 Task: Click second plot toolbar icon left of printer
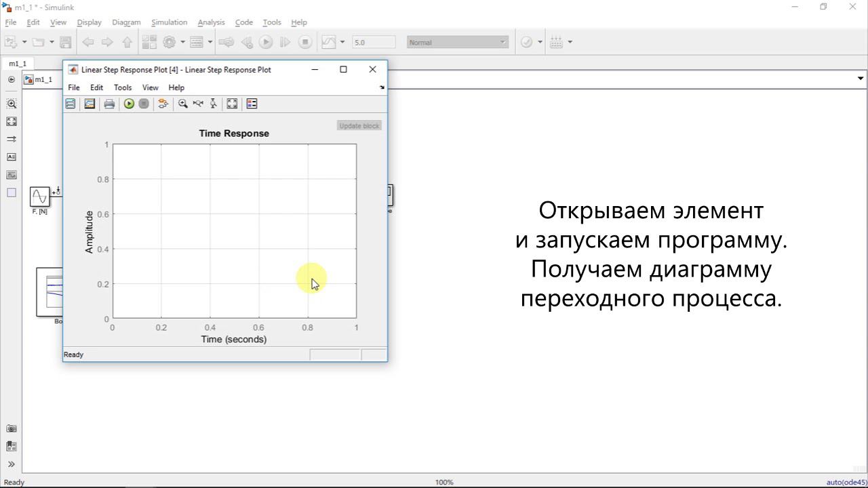pos(90,104)
